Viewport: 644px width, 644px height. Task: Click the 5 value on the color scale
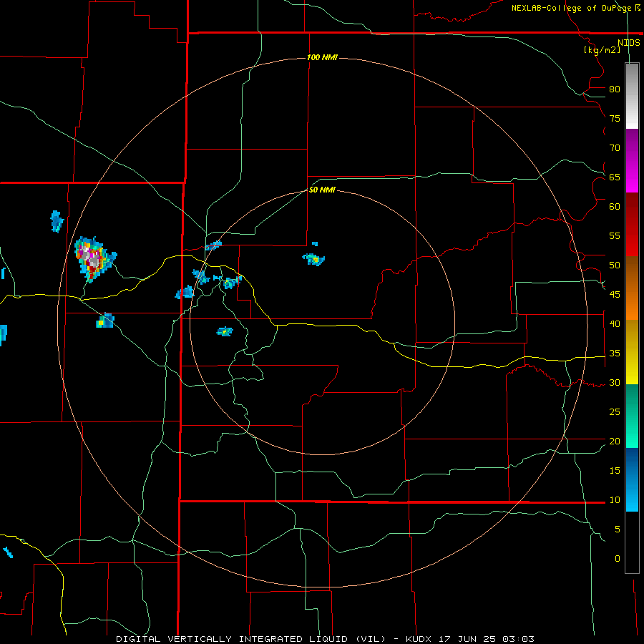(618, 529)
